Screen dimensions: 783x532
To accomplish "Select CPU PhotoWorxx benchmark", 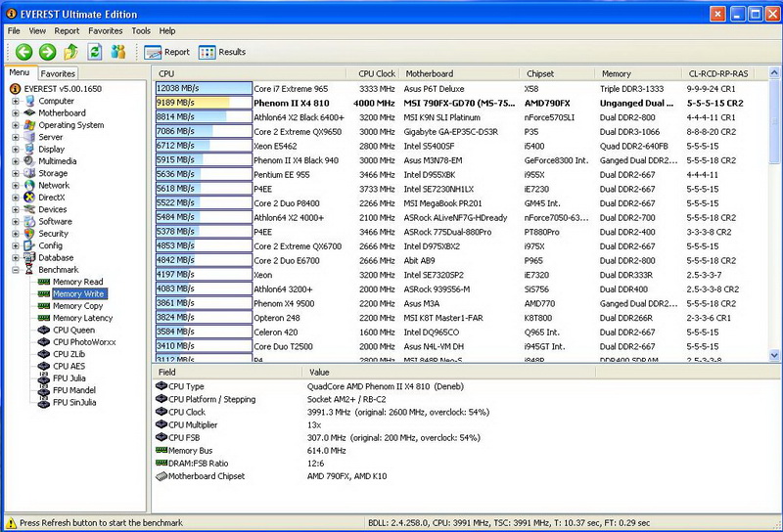I will point(84,342).
